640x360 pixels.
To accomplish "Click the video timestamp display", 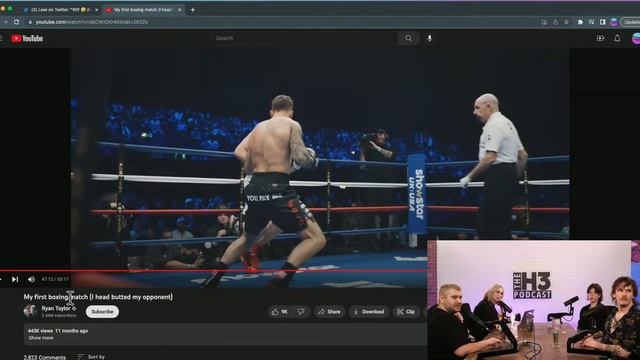I will point(55,280).
